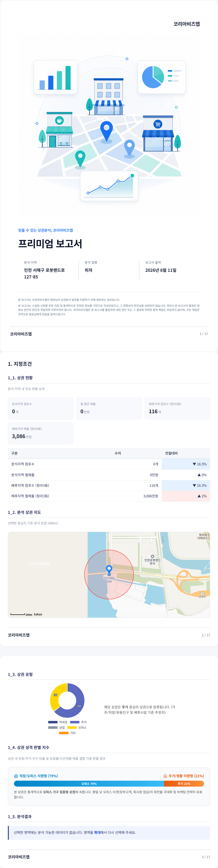218x868 pixels.
Task: Click the 인천로봇랜드 본사 marker icon on the map
Action: [152, 556]
